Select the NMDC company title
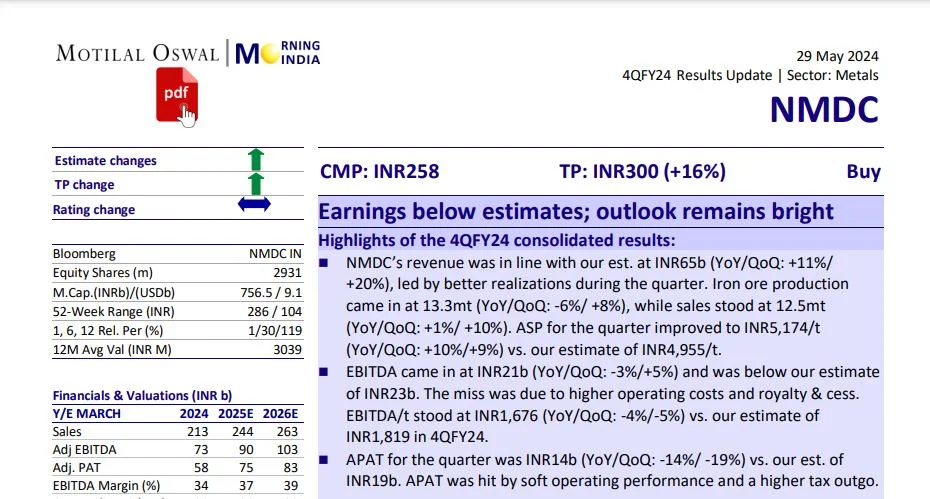The image size is (930, 499). (x=824, y=110)
